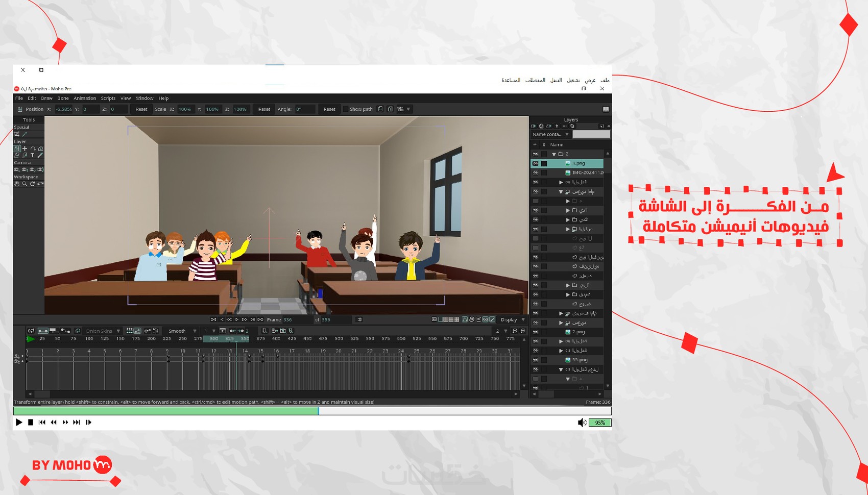Open the Onion Skins dropdown
Viewport: 868px width, 495px height.
pos(102,331)
